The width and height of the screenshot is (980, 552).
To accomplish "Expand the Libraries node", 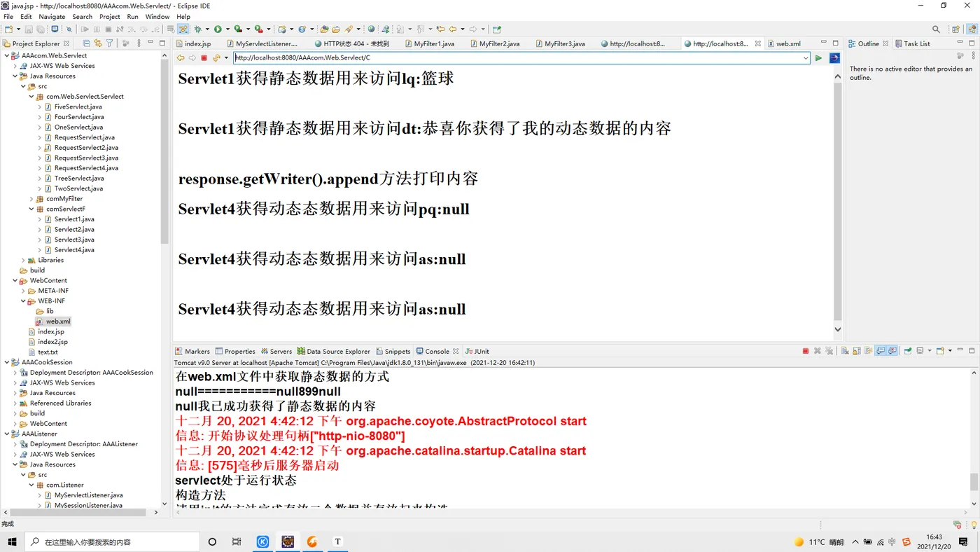I will 23,260.
